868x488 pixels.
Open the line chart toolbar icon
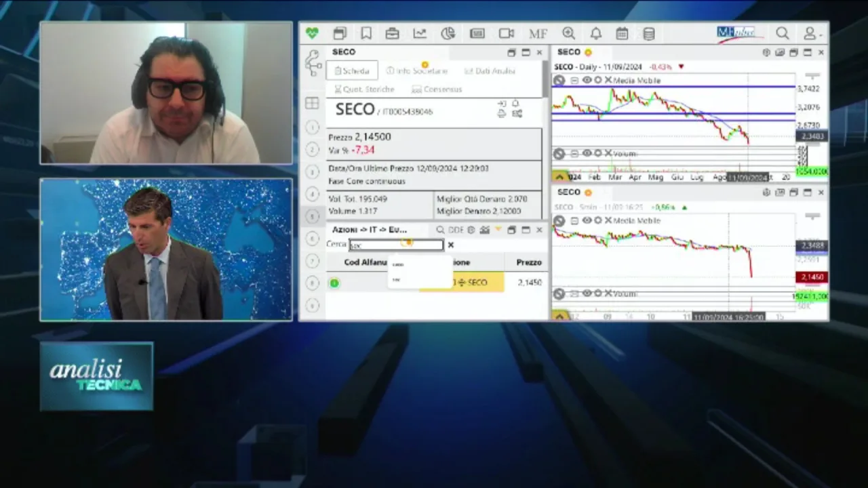(420, 33)
